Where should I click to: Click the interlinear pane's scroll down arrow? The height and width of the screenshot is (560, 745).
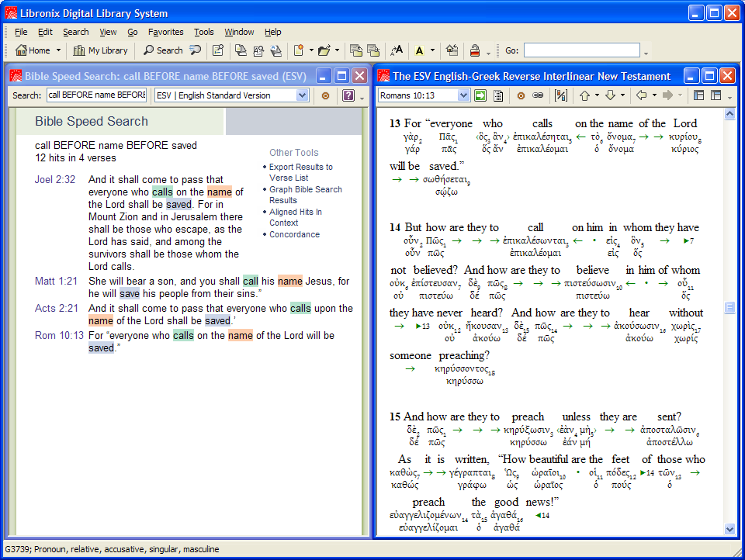(729, 529)
